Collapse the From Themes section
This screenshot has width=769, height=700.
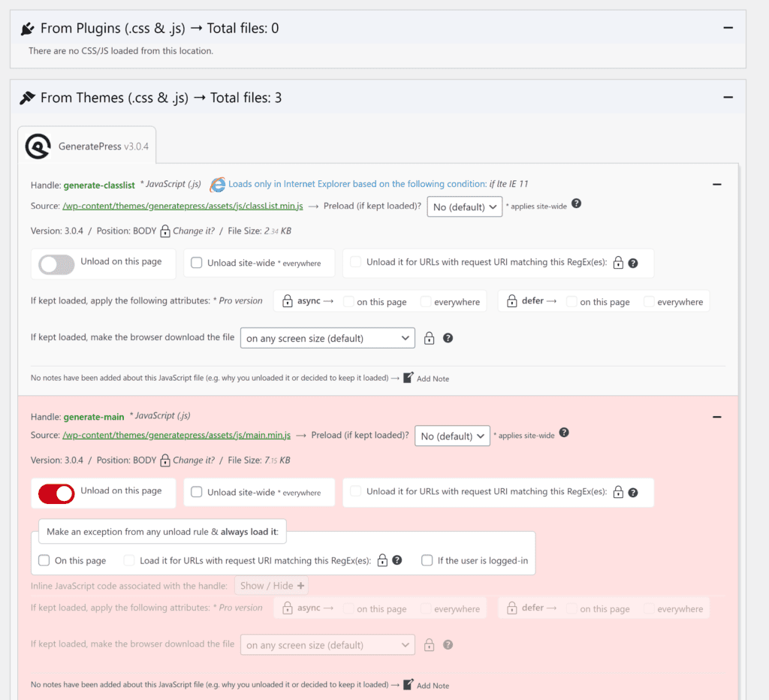pos(728,98)
